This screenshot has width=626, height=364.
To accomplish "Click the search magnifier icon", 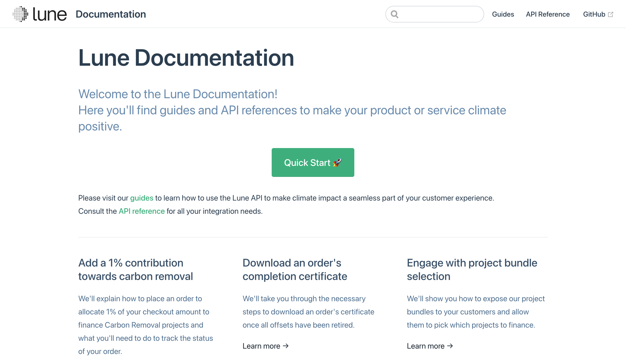I will point(394,14).
